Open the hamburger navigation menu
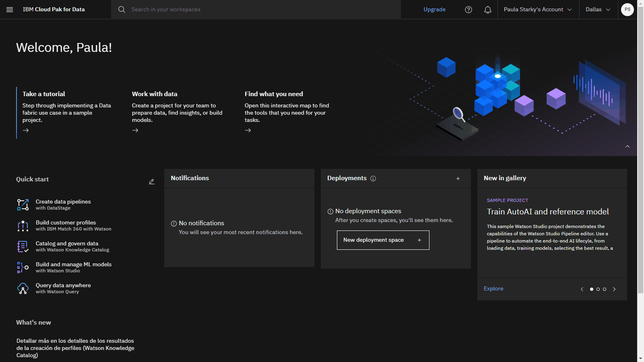 10,10
